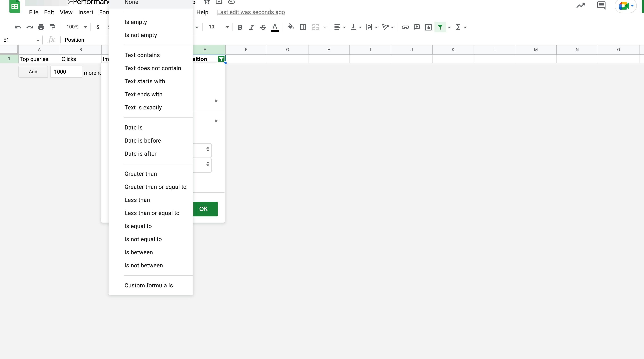Open text wrapping options
Screen dimensions: 644x359
click(x=372, y=27)
